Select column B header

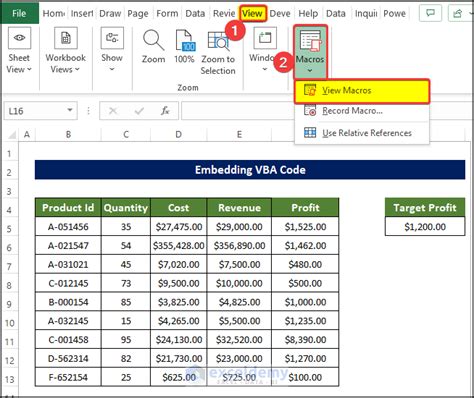[68, 134]
